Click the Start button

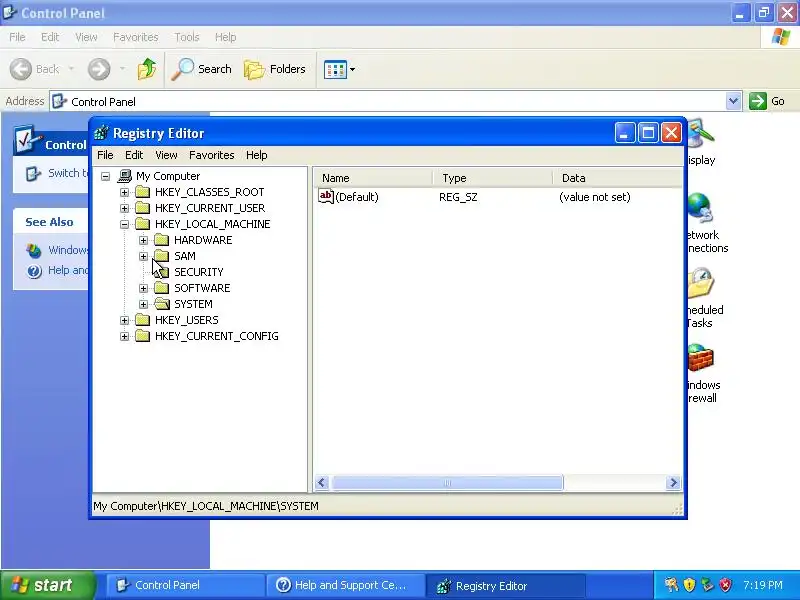click(x=48, y=585)
